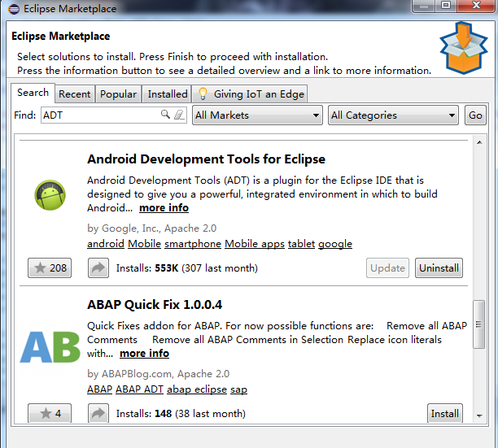Screen dimensions: 498x448
Task: Click Update for Android Development Tools
Action: coord(387,268)
